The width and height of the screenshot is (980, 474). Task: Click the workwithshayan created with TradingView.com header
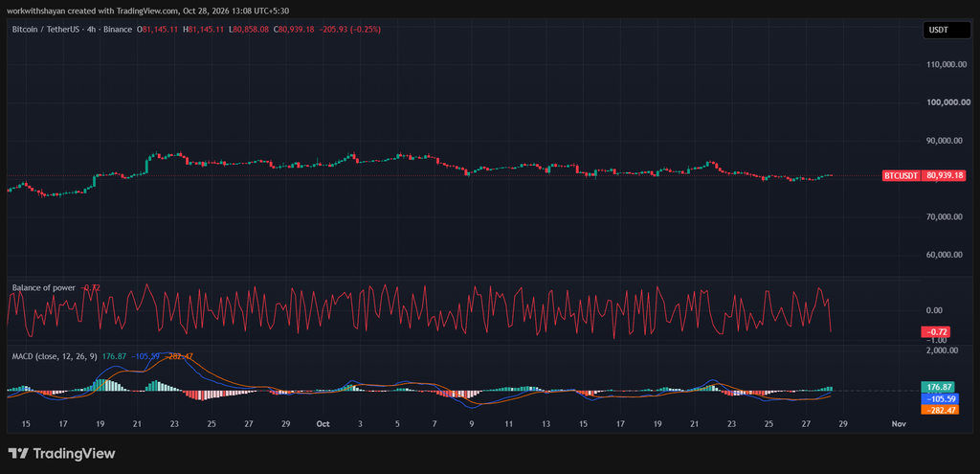click(x=148, y=11)
